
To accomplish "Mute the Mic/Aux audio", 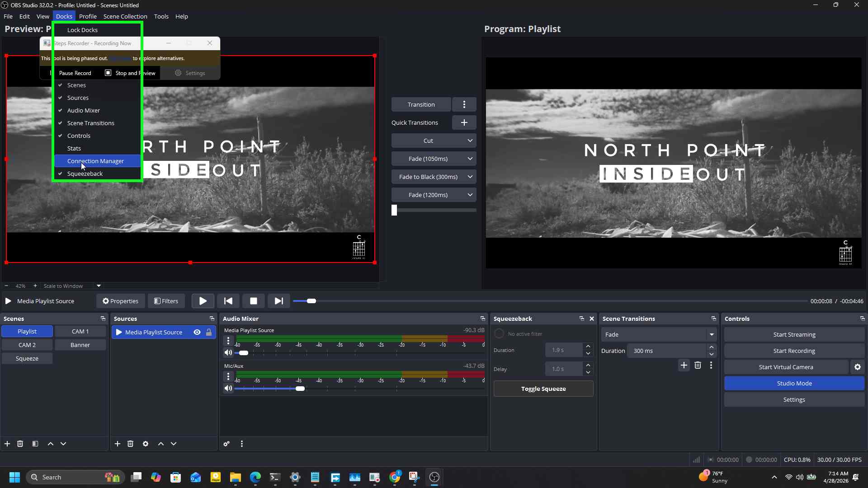I will [x=228, y=388].
